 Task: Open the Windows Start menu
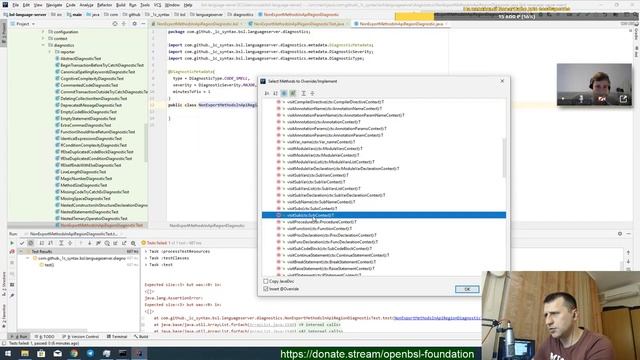click(7, 353)
